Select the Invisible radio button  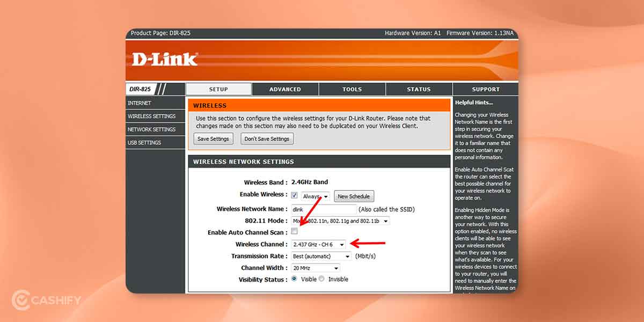point(321,279)
